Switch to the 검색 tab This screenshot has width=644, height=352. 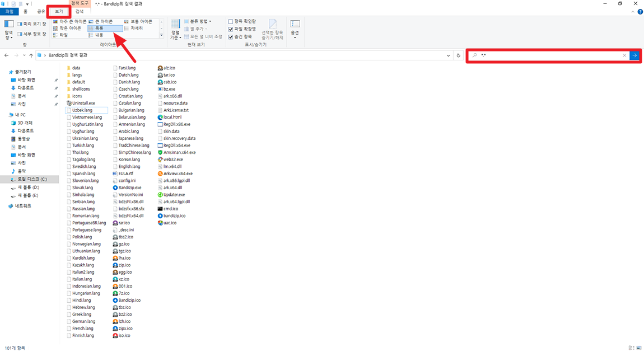tap(80, 12)
